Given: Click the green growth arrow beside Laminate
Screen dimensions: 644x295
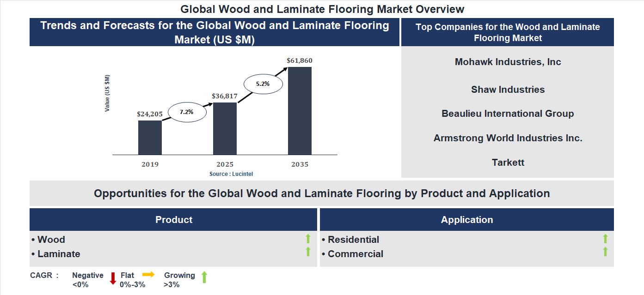Looking at the screenshot, I should (308, 253).
